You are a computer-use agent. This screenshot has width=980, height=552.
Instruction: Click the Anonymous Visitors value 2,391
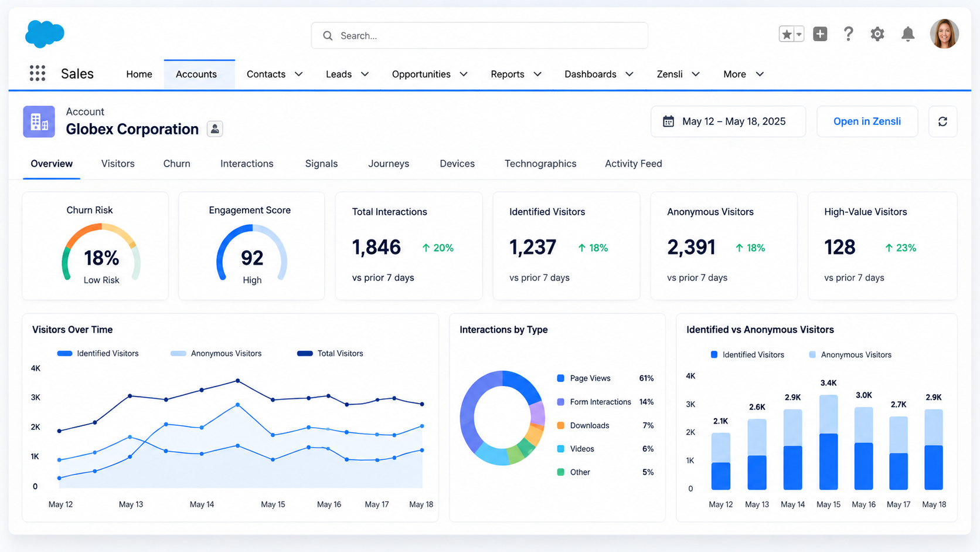[691, 248]
